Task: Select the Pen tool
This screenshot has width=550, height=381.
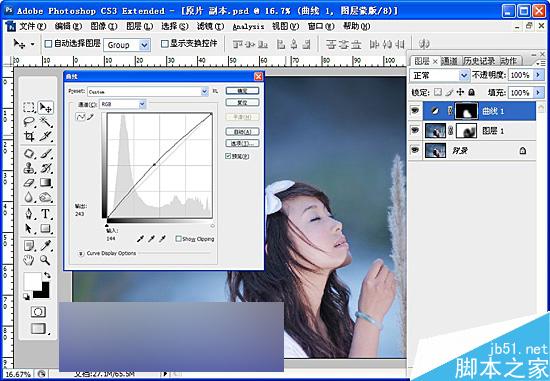Action: (x=29, y=214)
